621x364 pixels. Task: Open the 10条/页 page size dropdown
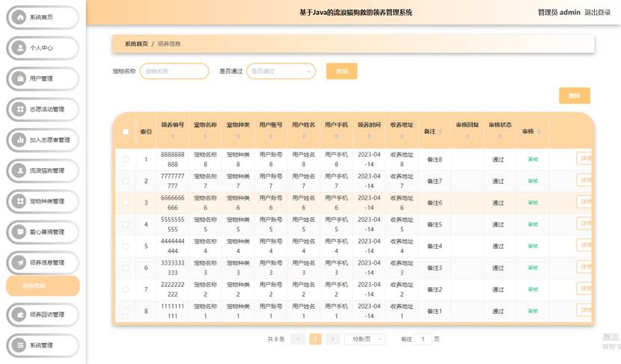click(x=364, y=339)
